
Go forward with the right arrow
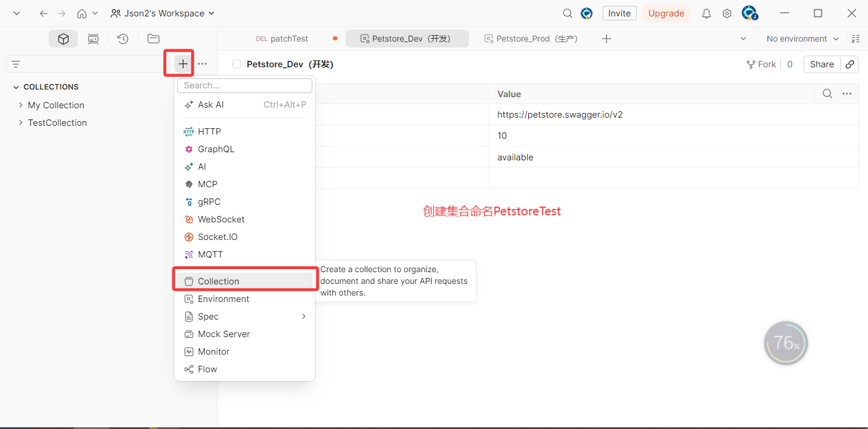(61, 13)
